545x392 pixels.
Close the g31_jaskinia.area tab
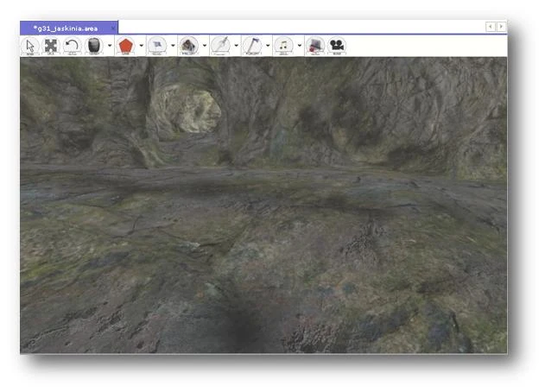(112, 28)
